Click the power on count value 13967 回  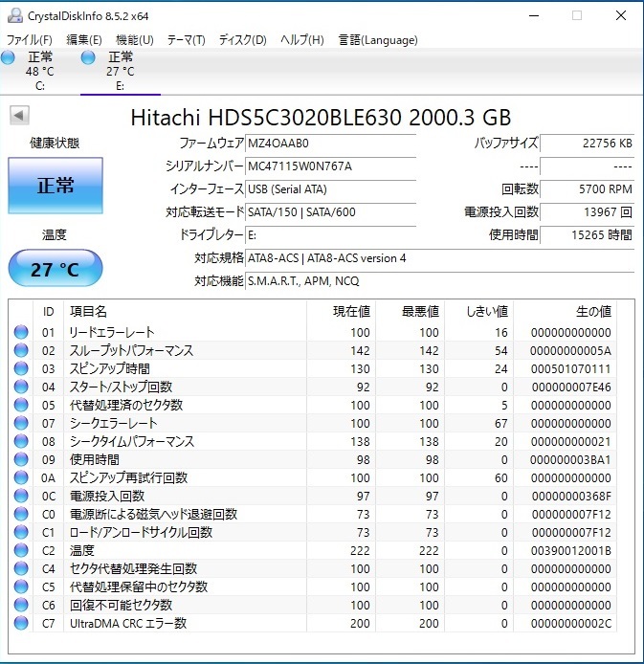pyautogui.click(x=588, y=212)
